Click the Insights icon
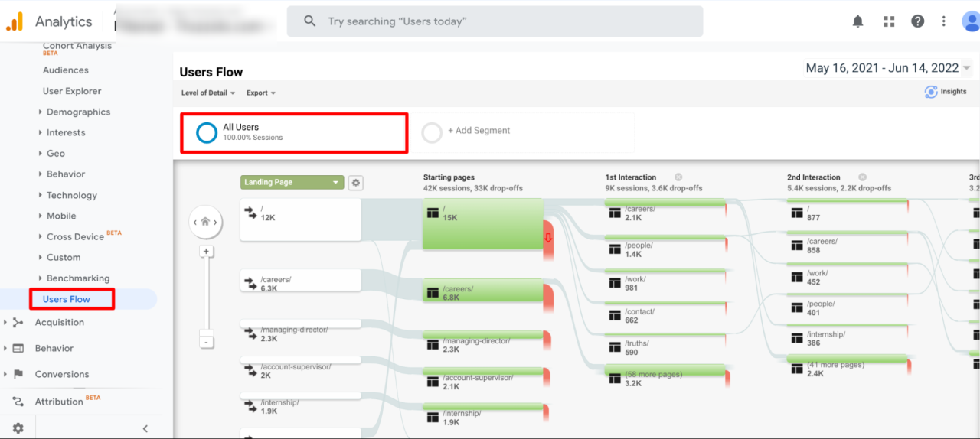This screenshot has height=439, width=980. [931, 92]
